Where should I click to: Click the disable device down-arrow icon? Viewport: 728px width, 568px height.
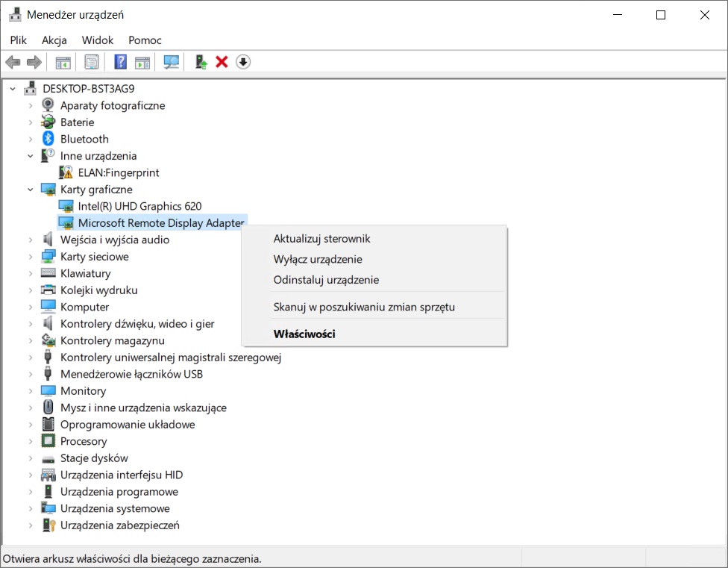point(242,63)
